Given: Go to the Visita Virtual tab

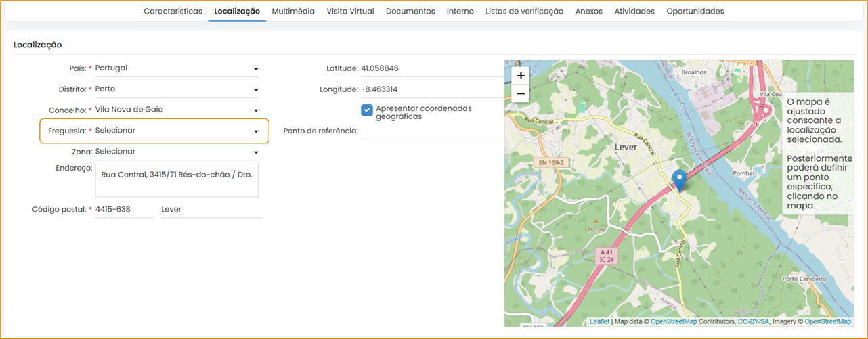Looking at the screenshot, I should click(x=350, y=12).
